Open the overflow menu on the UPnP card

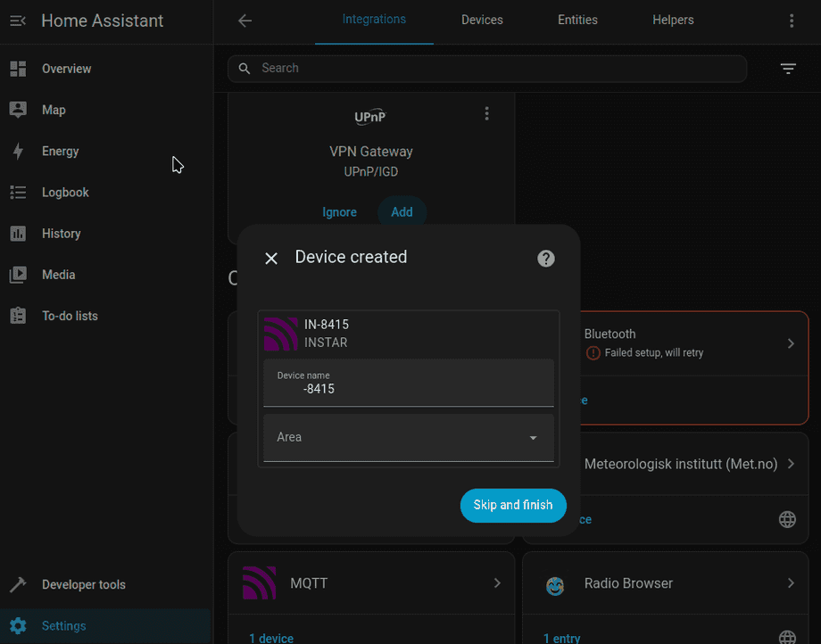click(486, 113)
